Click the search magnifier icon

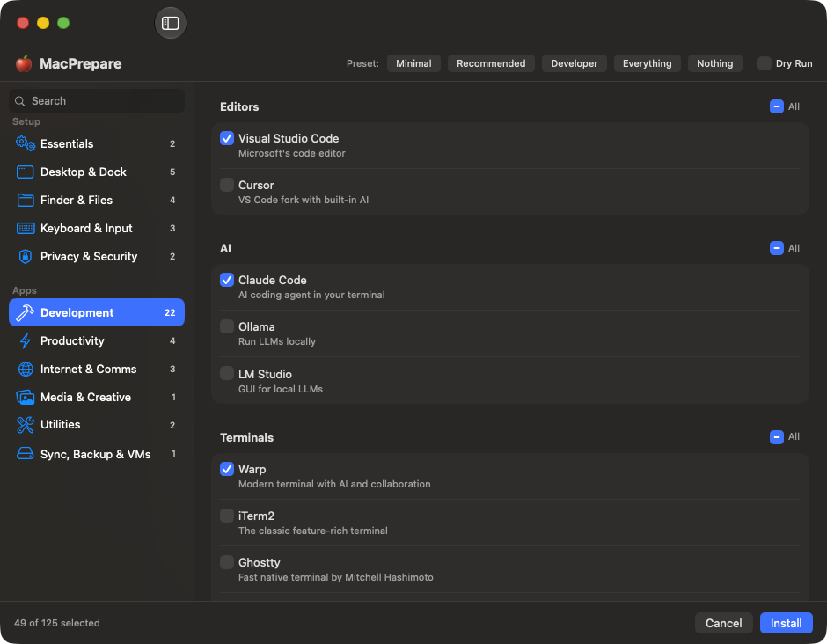tap(20, 101)
